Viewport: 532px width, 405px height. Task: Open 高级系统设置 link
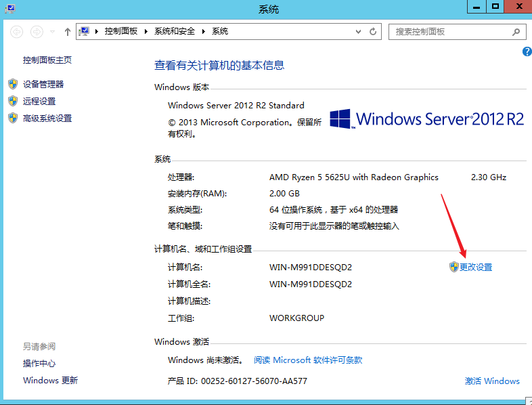[47, 118]
